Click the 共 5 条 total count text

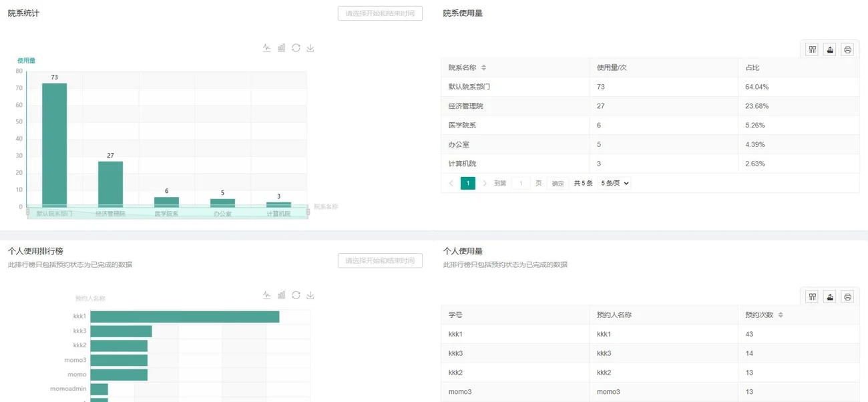(x=584, y=183)
